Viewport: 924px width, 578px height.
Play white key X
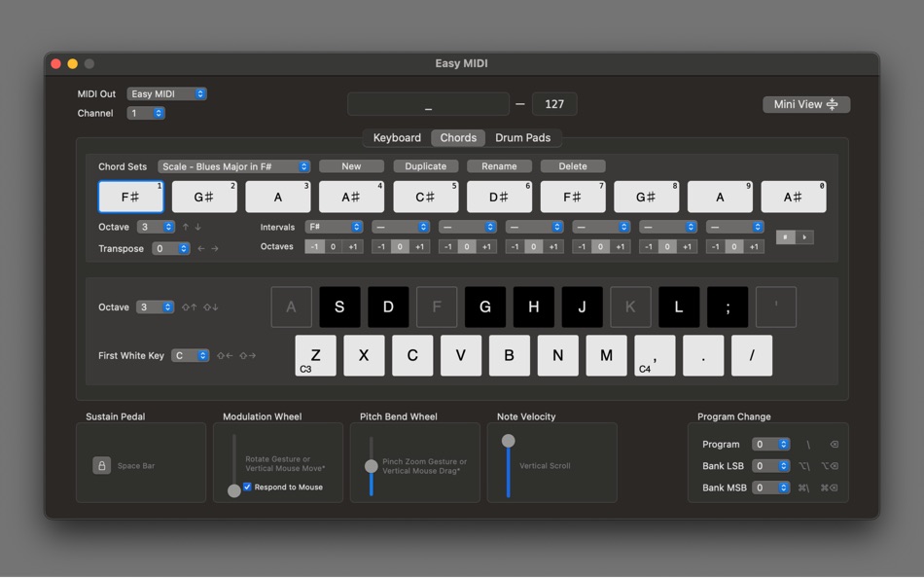point(364,355)
